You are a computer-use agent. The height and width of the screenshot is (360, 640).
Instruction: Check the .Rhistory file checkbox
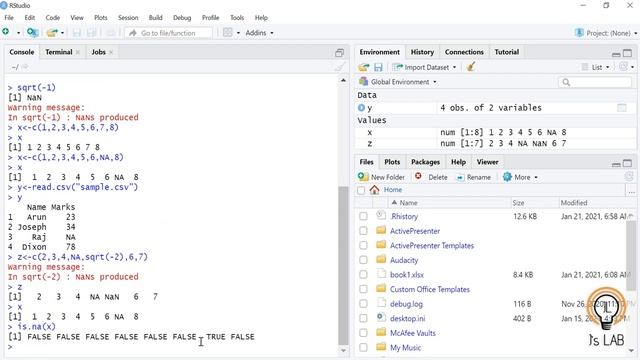[x=363, y=216]
